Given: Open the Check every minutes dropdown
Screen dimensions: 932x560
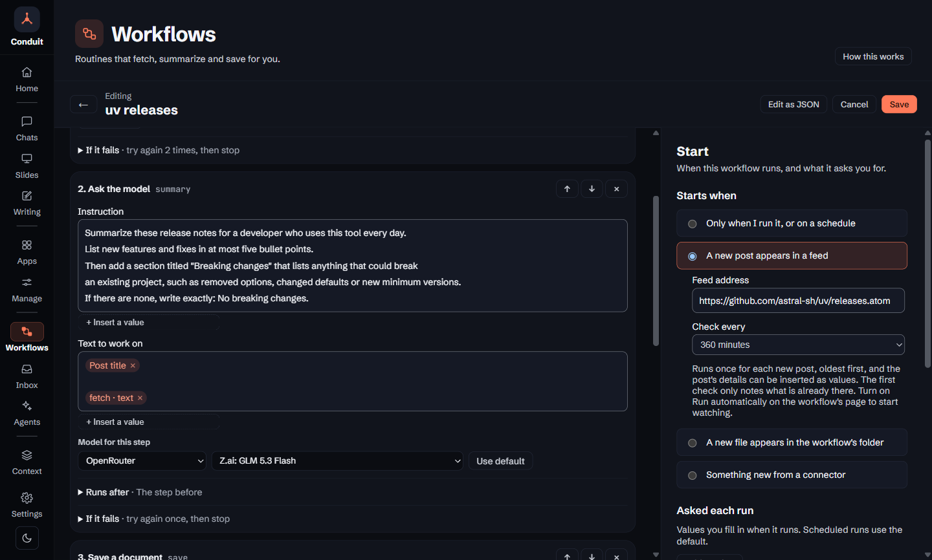Looking at the screenshot, I should (x=798, y=345).
